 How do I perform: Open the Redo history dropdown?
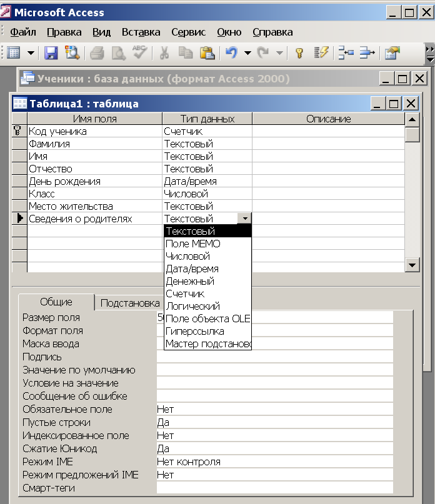279,52
